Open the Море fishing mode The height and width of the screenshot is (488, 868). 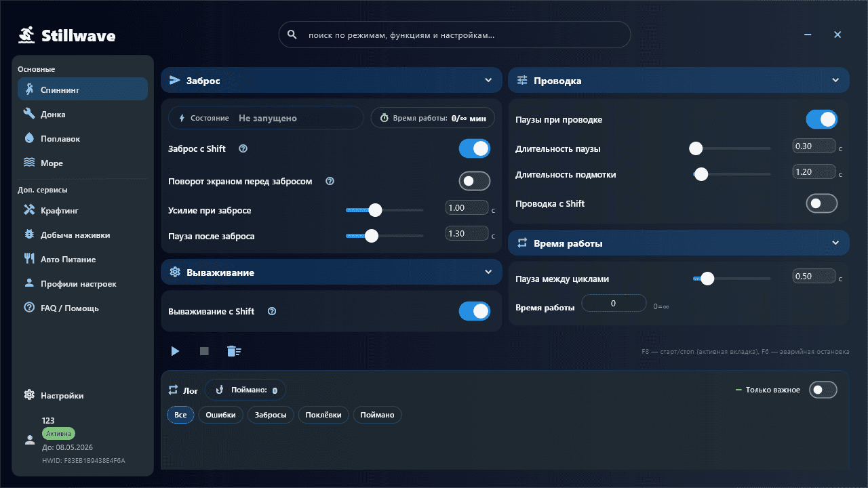pyautogui.click(x=82, y=163)
